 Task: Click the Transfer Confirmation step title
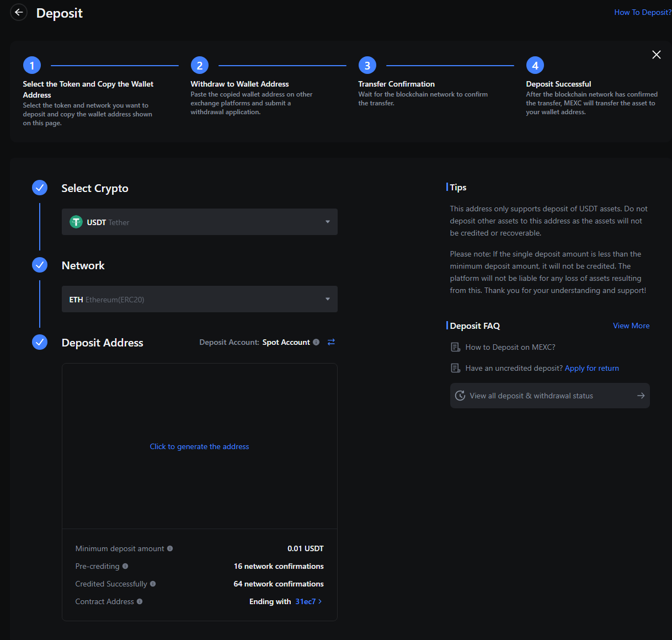(396, 84)
